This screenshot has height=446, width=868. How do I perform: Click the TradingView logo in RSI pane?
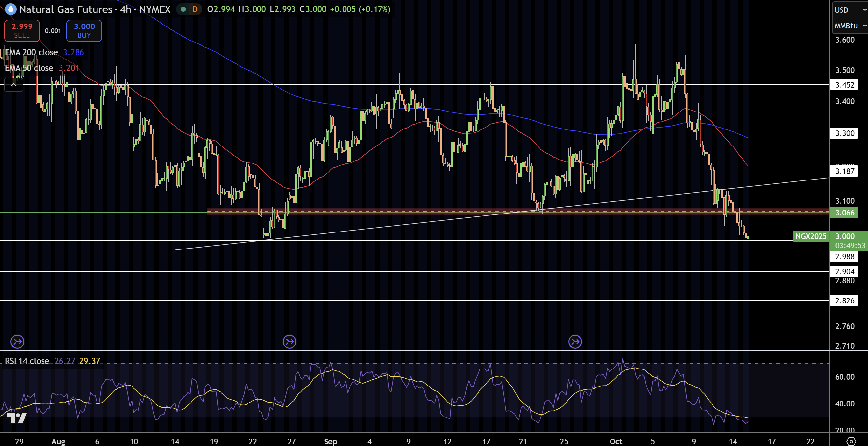[x=16, y=418]
